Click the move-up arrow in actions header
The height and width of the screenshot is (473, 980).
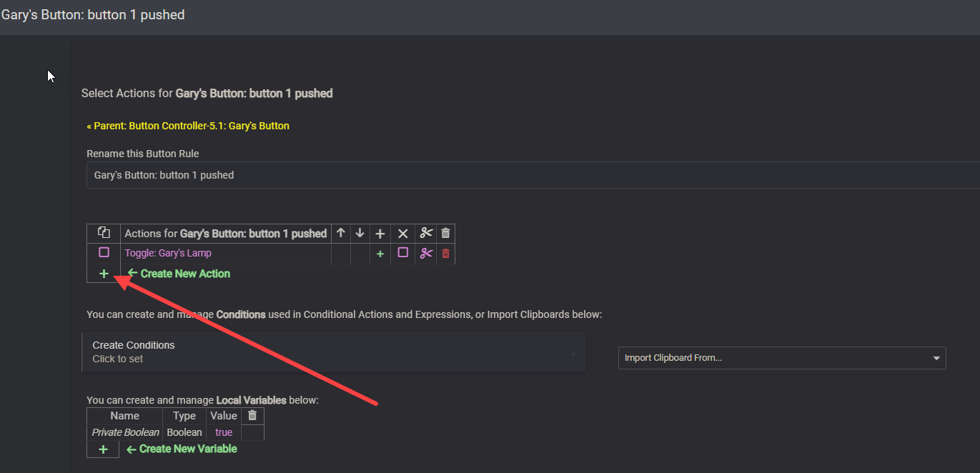tap(341, 233)
